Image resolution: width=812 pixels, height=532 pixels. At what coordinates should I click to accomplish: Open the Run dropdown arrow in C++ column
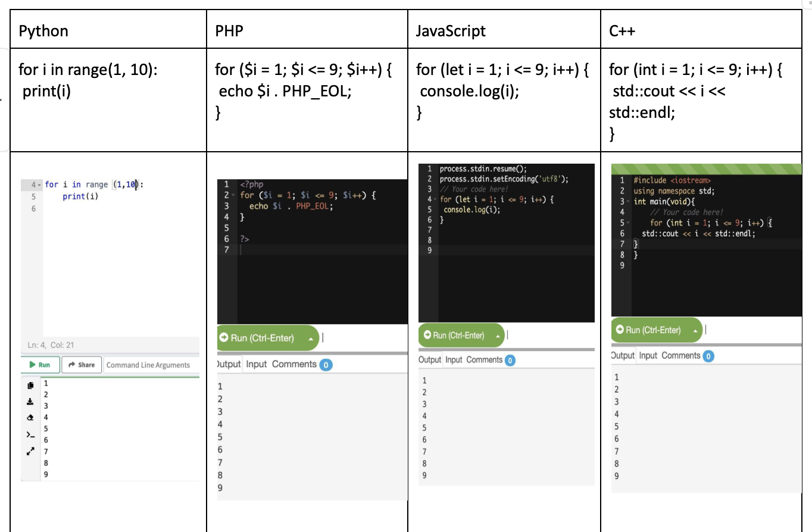pos(694,330)
